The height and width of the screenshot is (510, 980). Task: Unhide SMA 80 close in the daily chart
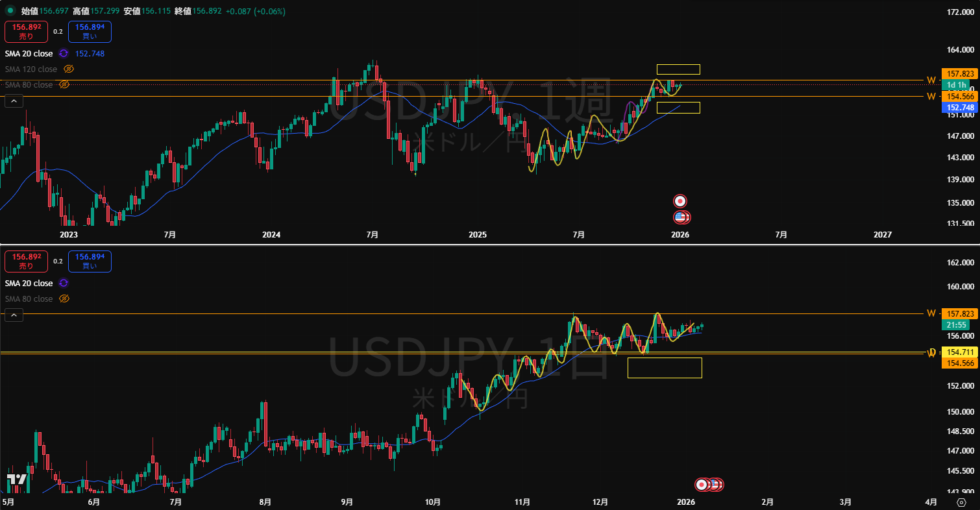click(x=64, y=299)
